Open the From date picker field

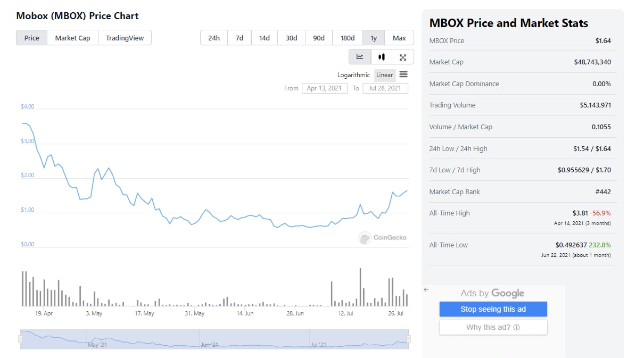(324, 88)
